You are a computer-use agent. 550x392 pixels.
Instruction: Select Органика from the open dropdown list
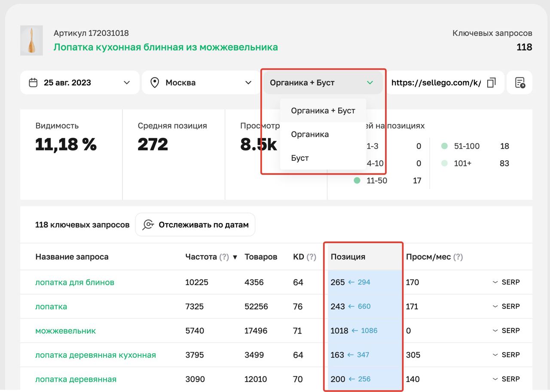(309, 134)
